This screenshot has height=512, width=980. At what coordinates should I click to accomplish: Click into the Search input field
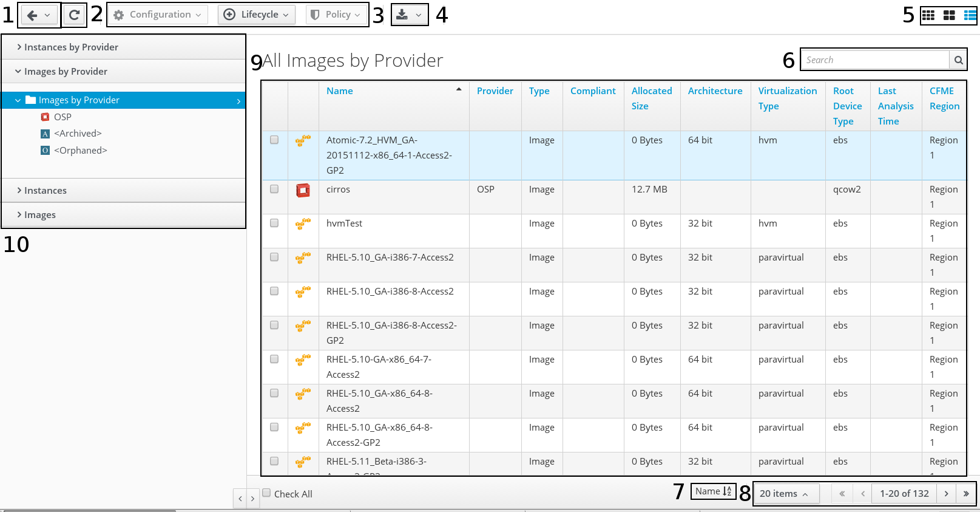click(x=874, y=60)
